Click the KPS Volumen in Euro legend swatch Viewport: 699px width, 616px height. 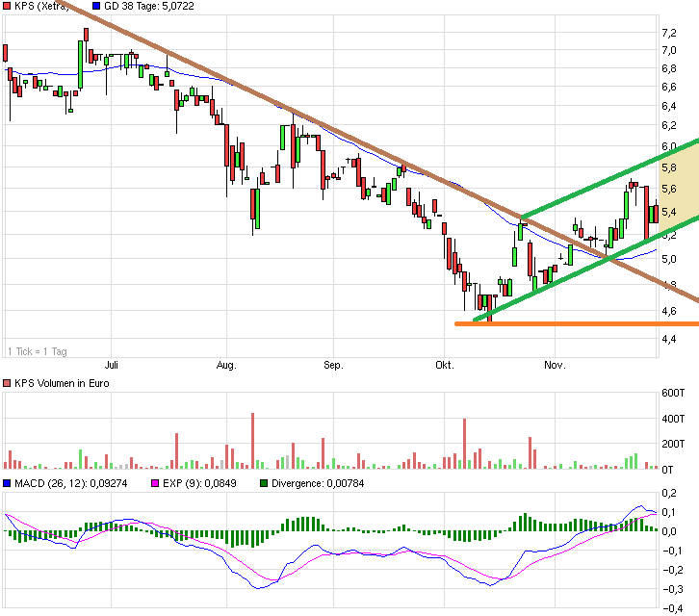coord(8,383)
